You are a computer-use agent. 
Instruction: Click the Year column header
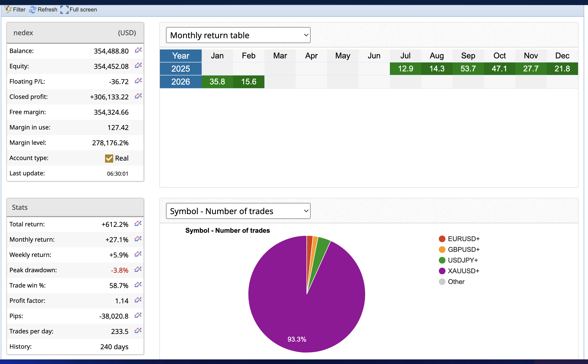pos(181,56)
